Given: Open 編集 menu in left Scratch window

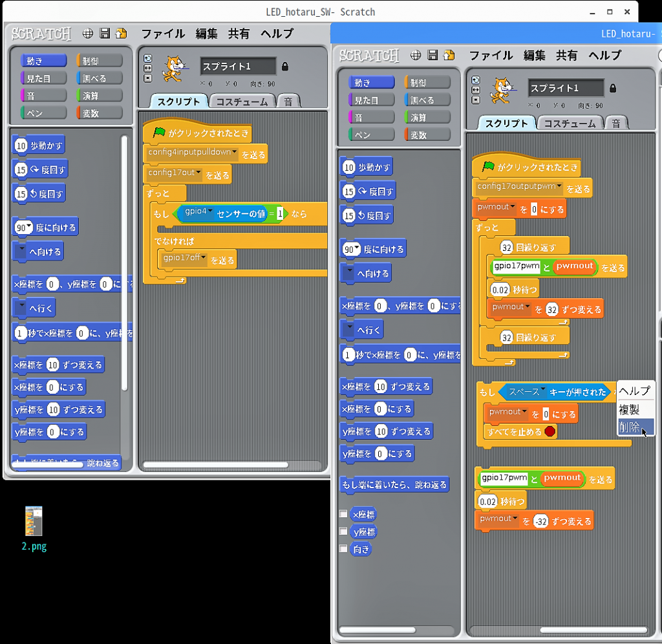Looking at the screenshot, I should pos(206,34).
